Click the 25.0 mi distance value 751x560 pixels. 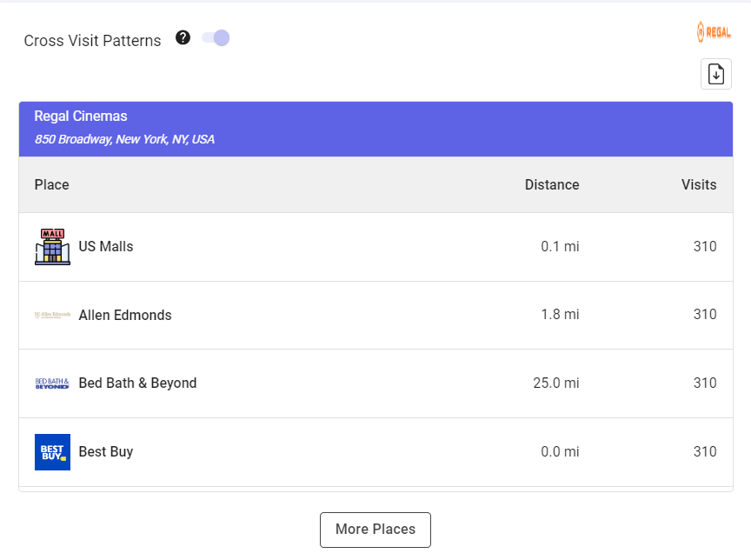coord(555,383)
